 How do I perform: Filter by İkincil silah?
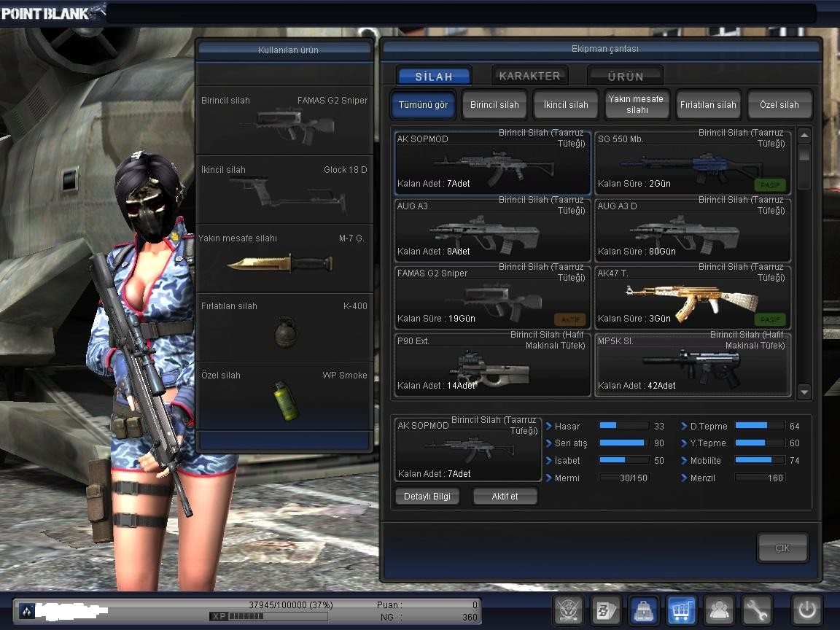[566, 104]
